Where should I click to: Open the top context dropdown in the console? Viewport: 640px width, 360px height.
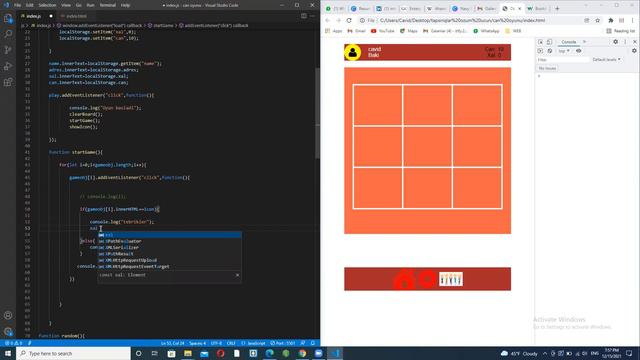click(x=564, y=51)
